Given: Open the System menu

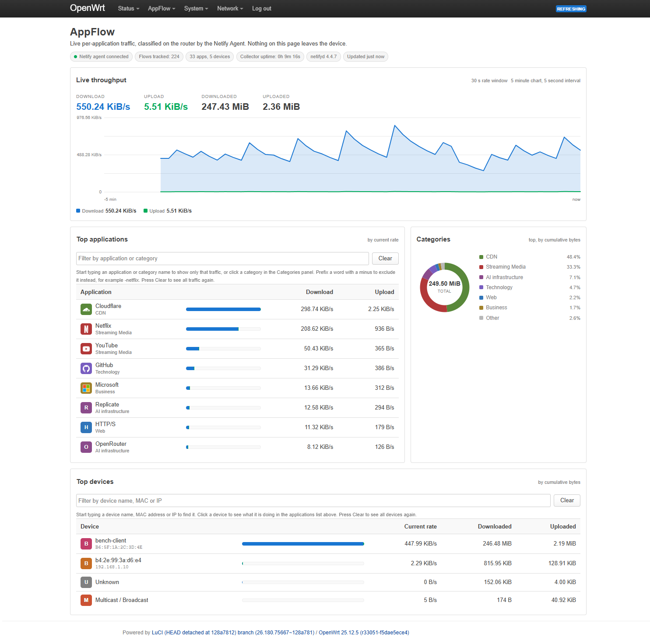Looking at the screenshot, I should tap(196, 9).
